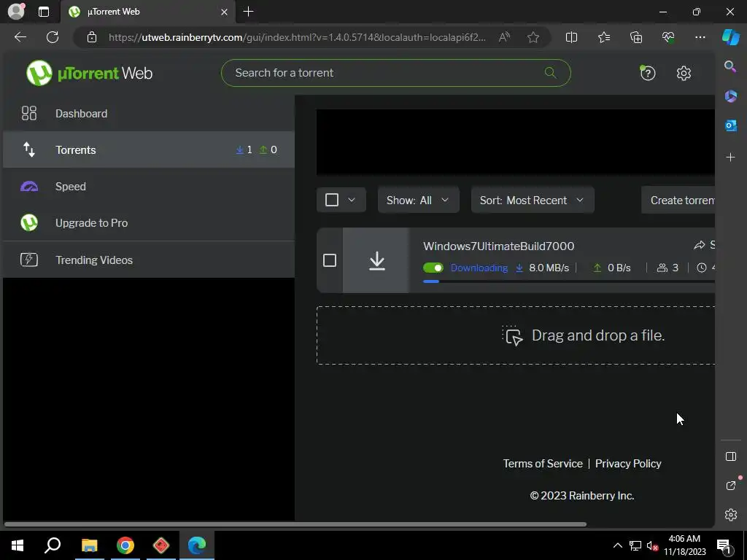Click the Dashboard grid icon
The width and height of the screenshot is (747, 560).
[x=29, y=113]
